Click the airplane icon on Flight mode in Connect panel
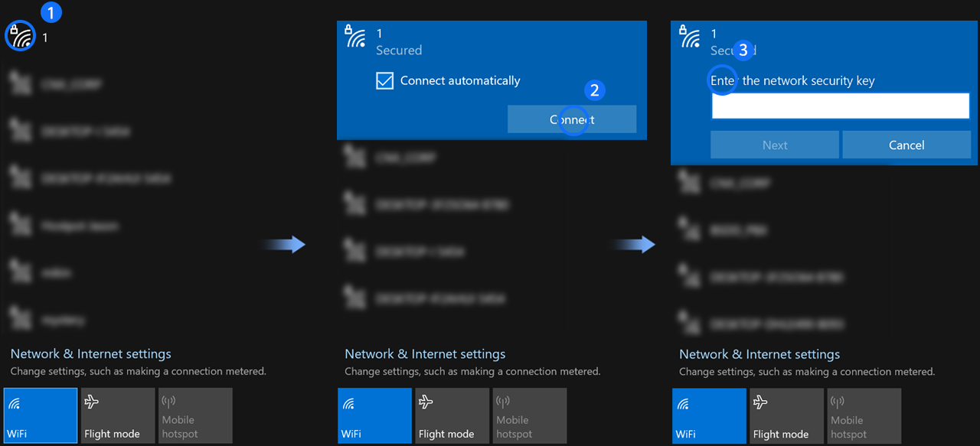 click(x=426, y=402)
